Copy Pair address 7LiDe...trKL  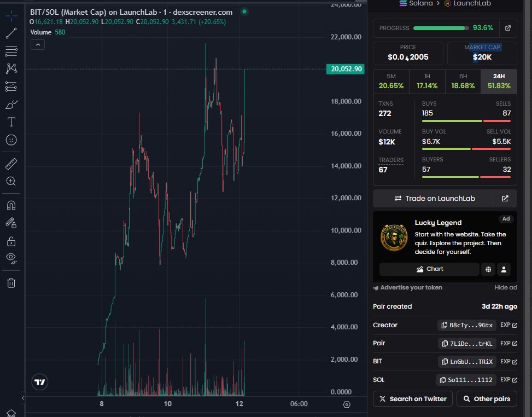pyautogui.click(x=467, y=343)
